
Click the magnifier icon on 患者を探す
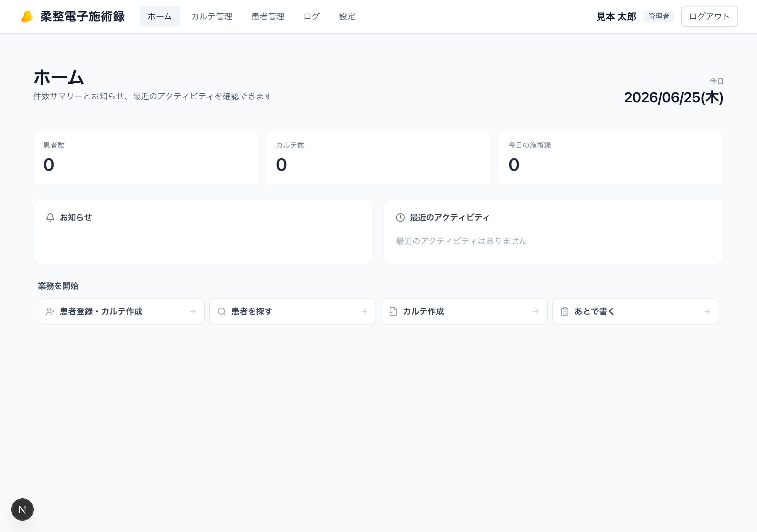pos(222,312)
